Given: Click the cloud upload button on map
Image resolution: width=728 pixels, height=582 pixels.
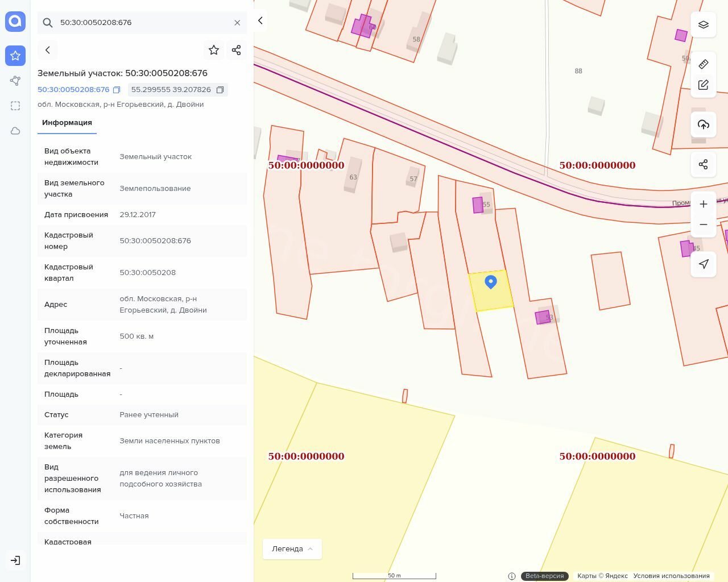Looking at the screenshot, I should point(704,124).
